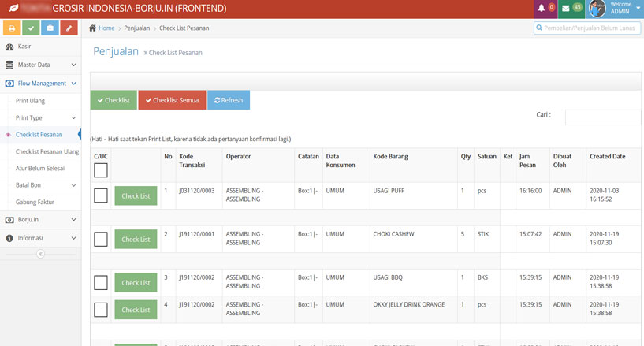644x346 pixels.
Task: Open the ADMIN user dropdown arrow
Action: tap(638, 8)
